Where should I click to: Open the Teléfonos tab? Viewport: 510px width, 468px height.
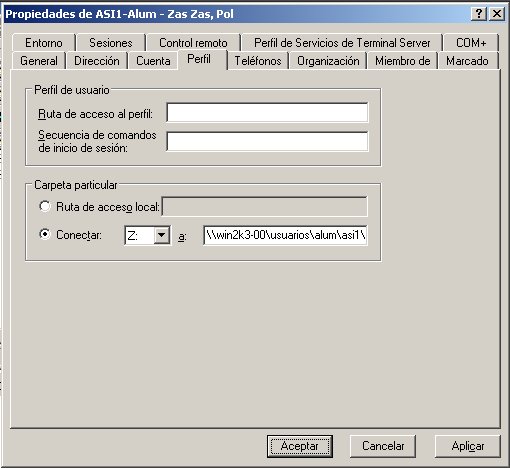[258, 61]
